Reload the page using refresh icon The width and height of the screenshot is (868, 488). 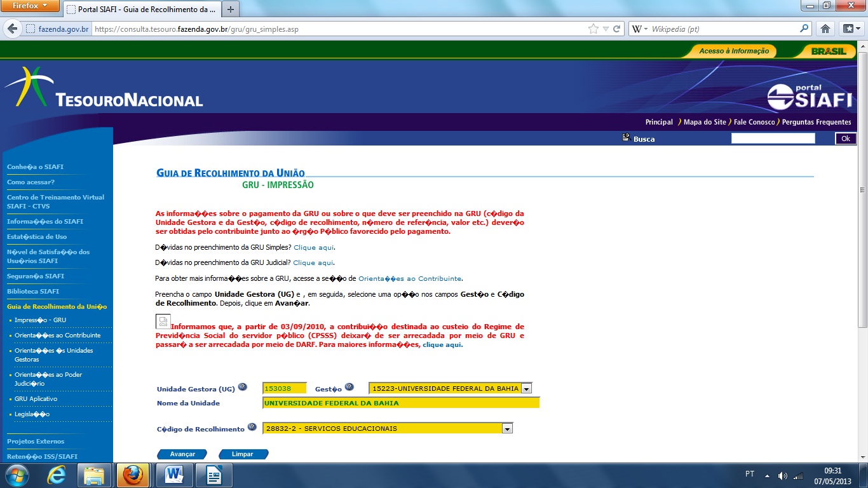[x=616, y=29]
